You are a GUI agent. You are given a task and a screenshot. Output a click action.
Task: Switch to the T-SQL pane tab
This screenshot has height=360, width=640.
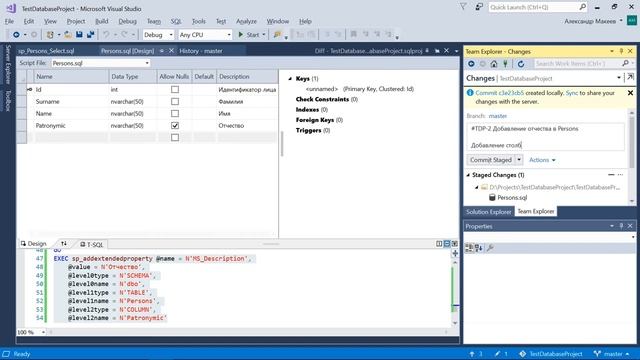(91, 244)
